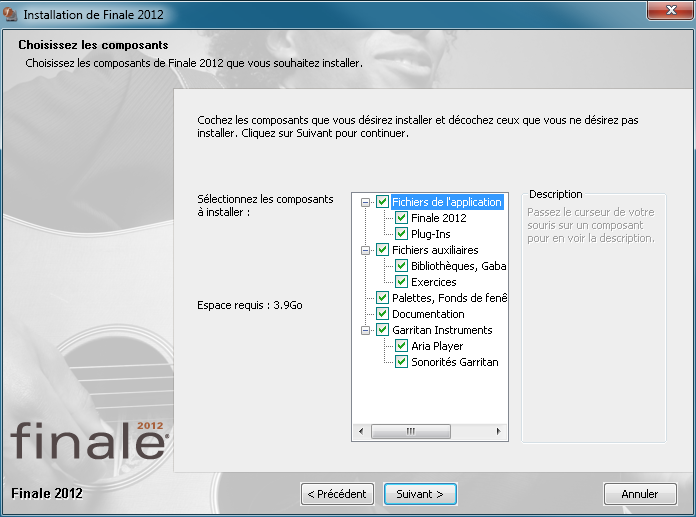This screenshot has width=696, height=517.
Task: Go back with the Précédent button
Action: coord(338,494)
